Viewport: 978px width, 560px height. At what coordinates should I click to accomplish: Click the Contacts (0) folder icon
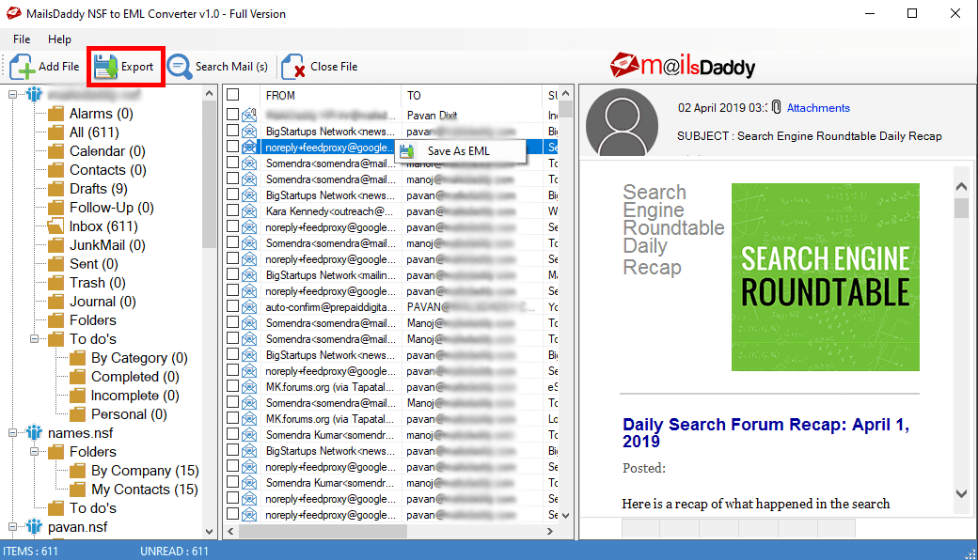(56, 170)
